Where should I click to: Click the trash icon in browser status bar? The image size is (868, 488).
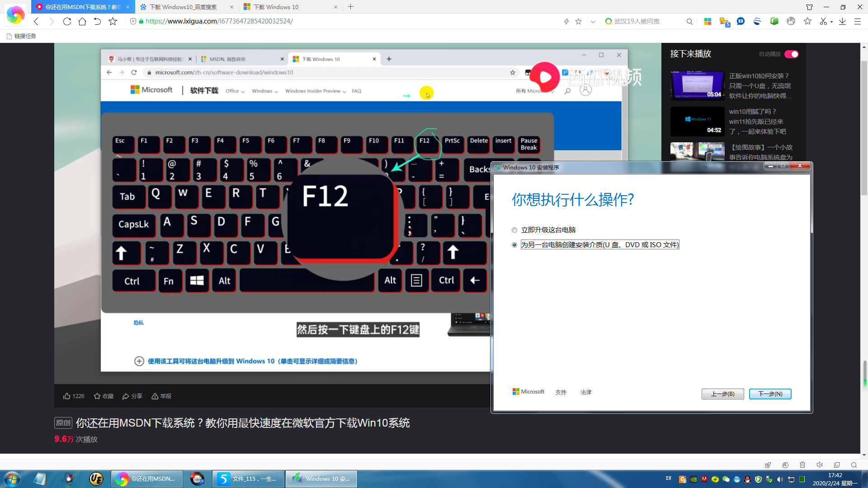tap(802, 465)
